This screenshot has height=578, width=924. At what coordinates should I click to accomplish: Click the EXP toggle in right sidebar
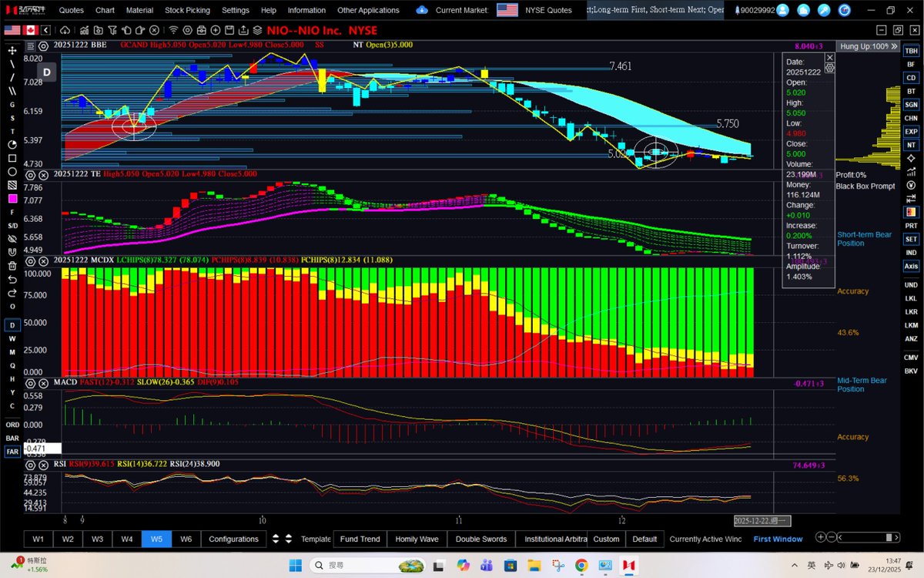tap(911, 131)
